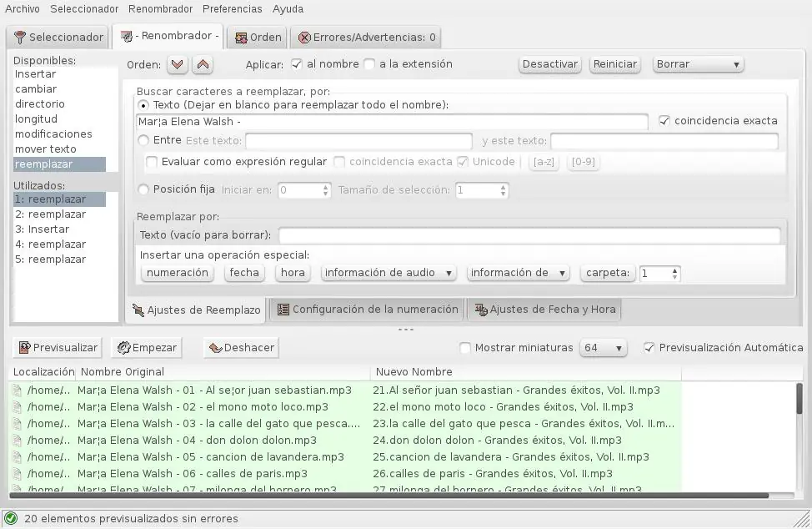The image size is (812, 529).
Task: Open the 'Borrar' dropdown
Action: coord(698,64)
